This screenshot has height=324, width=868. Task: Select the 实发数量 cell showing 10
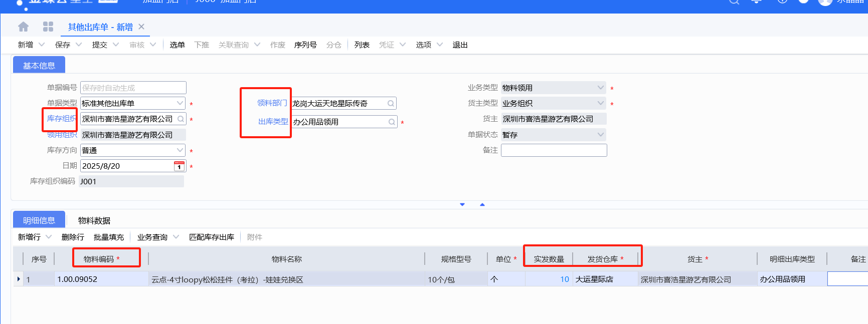tap(549, 279)
